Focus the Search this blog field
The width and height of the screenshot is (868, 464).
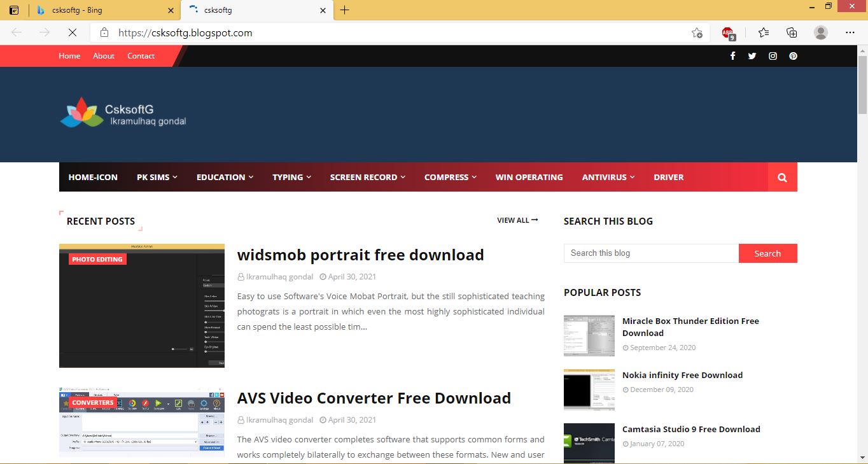651,253
